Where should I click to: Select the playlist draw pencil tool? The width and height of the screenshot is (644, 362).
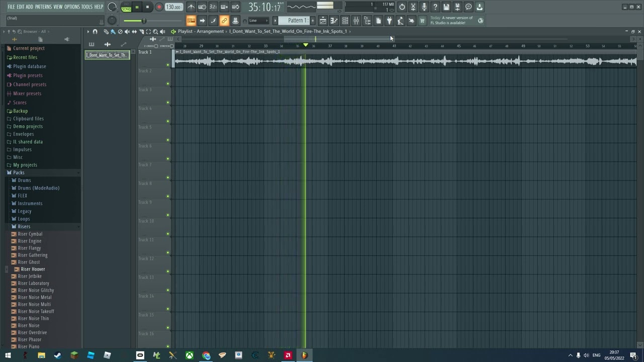click(x=106, y=31)
